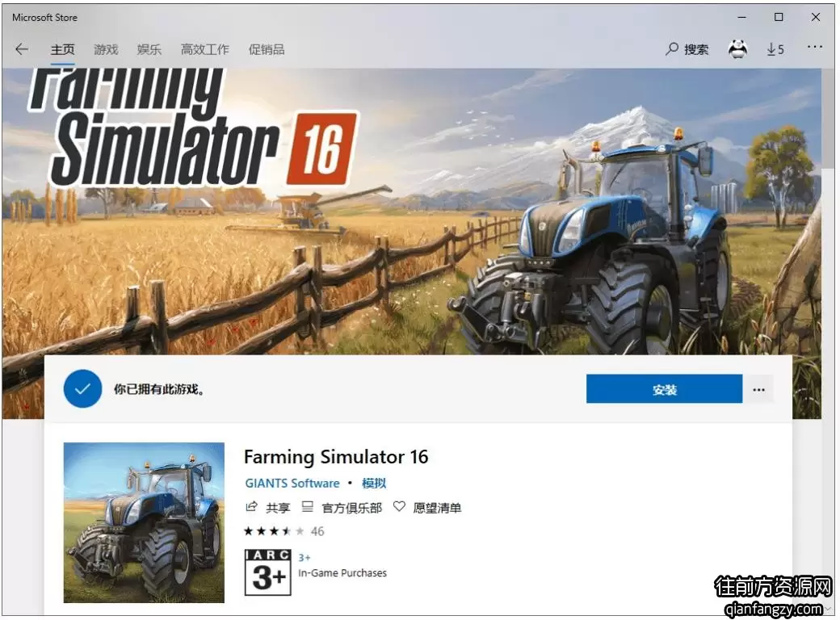Open the 官方俱乐部 official club icon
This screenshot has height=620, width=840.
pyautogui.click(x=307, y=506)
